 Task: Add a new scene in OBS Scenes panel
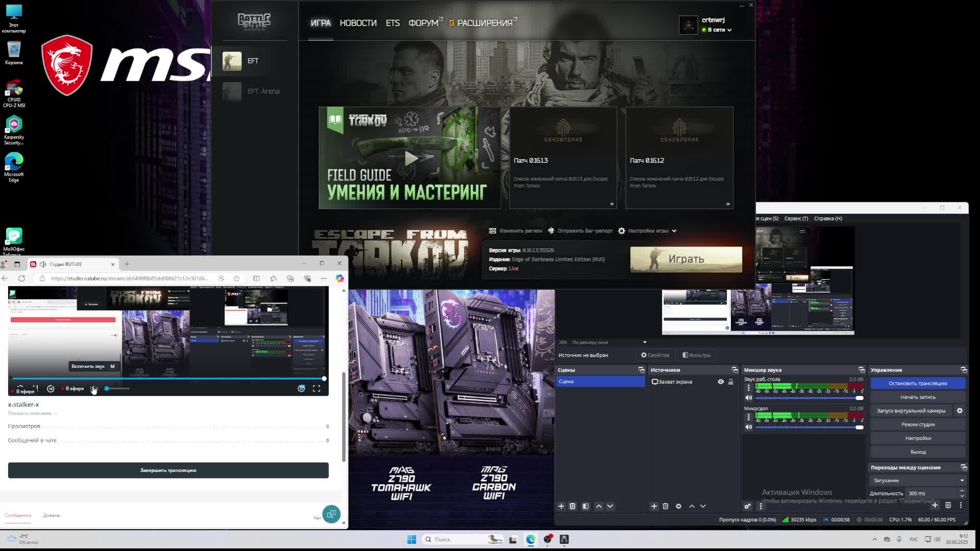pos(561,506)
